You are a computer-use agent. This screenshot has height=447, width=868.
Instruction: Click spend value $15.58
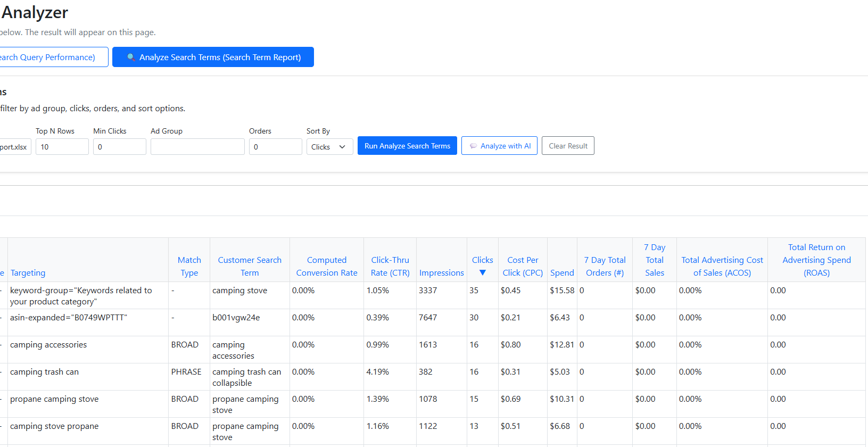562,290
